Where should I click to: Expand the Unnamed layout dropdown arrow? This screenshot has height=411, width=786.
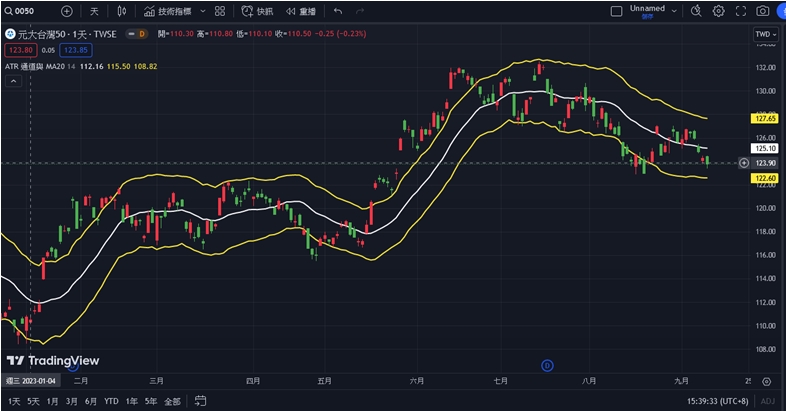click(674, 11)
